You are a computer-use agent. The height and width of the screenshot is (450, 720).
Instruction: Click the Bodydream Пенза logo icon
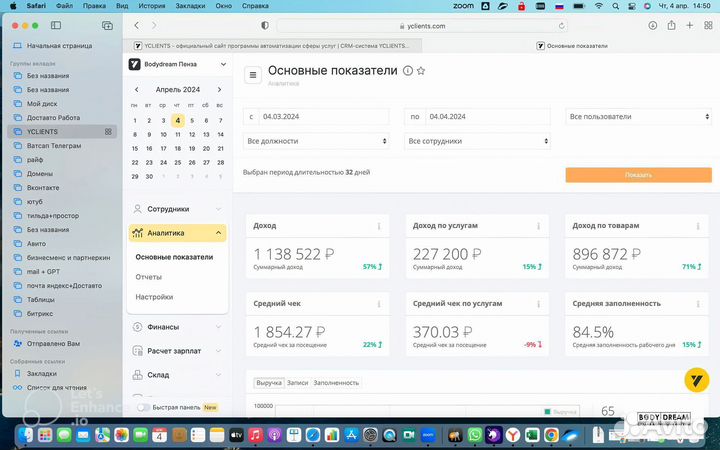click(135, 64)
